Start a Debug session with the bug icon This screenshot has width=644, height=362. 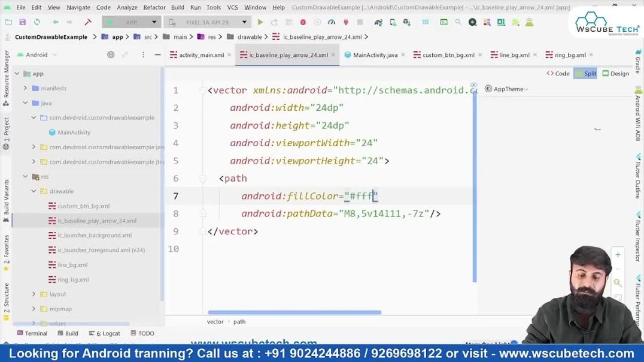[303, 22]
